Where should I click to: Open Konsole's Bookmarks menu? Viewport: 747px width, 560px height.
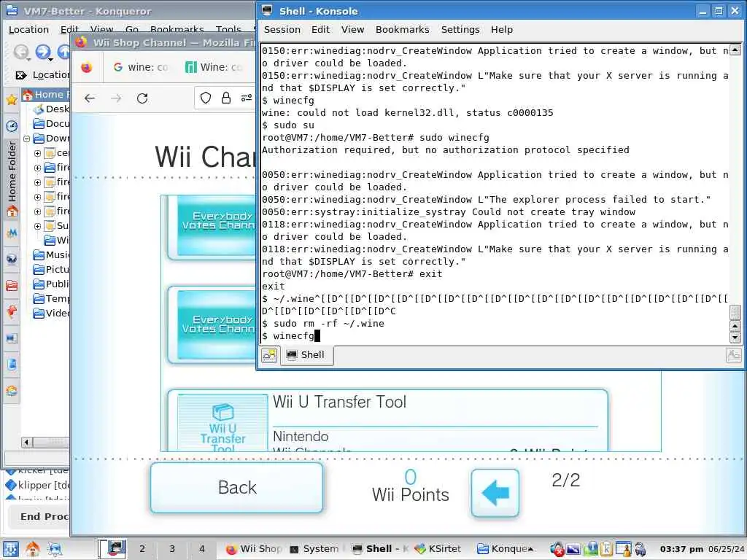tap(402, 29)
